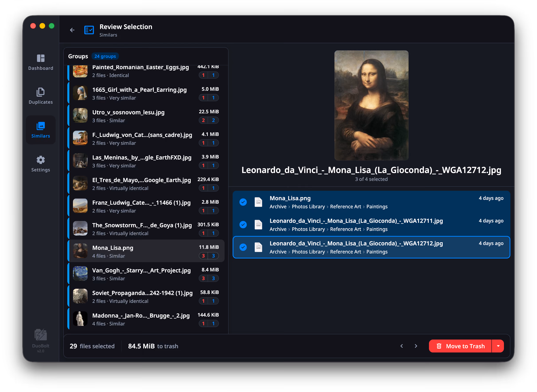Click the Move to Trash button

pos(460,346)
